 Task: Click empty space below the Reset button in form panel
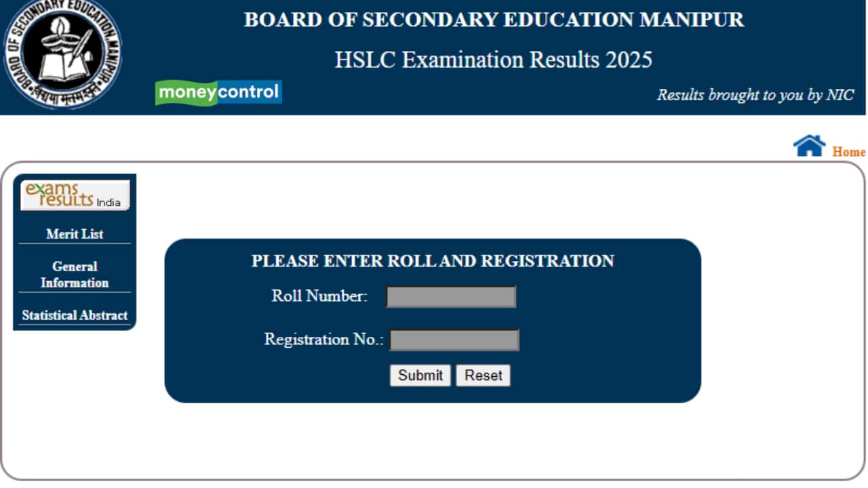pos(483,394)
